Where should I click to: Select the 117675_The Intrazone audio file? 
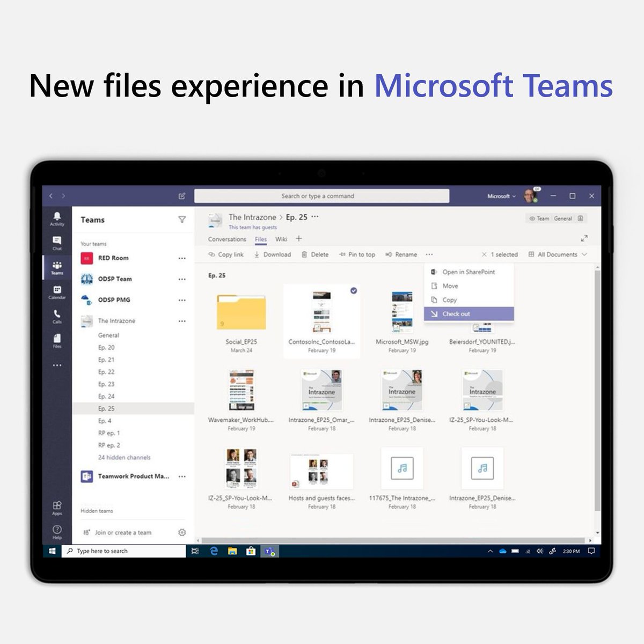click(402, 469)
